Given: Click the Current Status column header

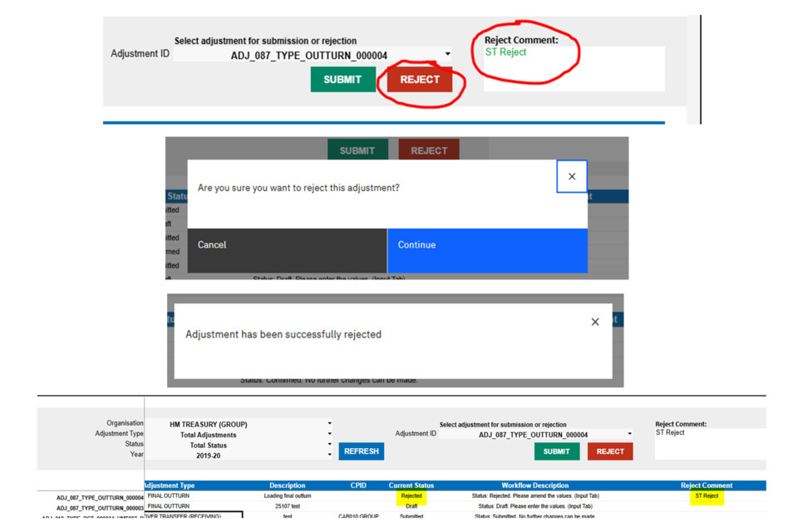Looking at the screenshot, I should (411, 485).
